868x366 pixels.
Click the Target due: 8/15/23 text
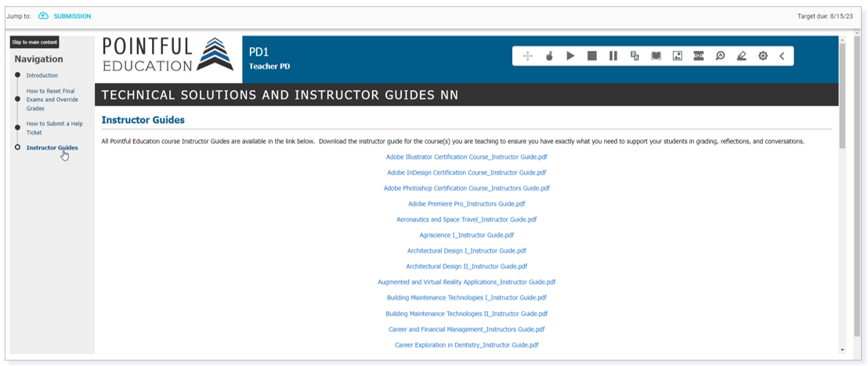(x=825, y=16)
